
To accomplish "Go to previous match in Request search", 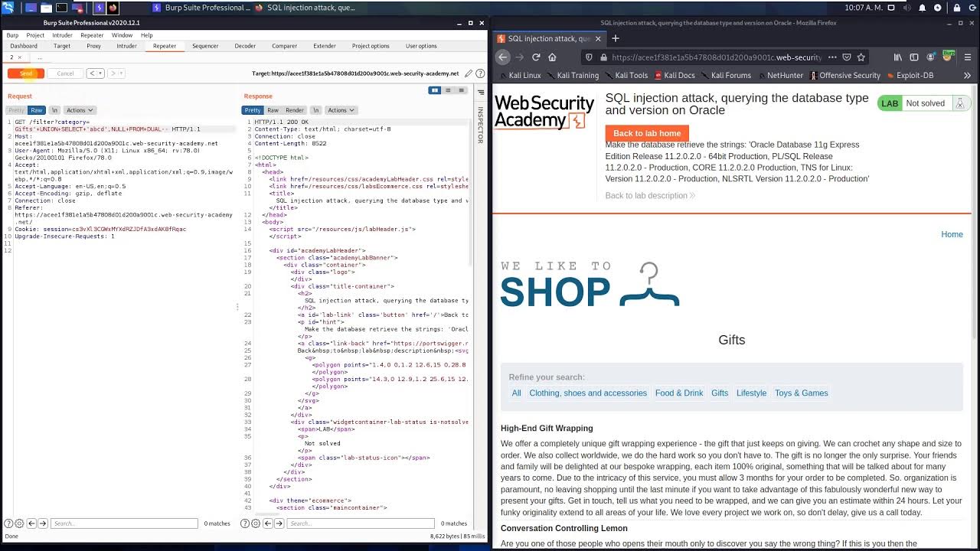I will [31, 523].
